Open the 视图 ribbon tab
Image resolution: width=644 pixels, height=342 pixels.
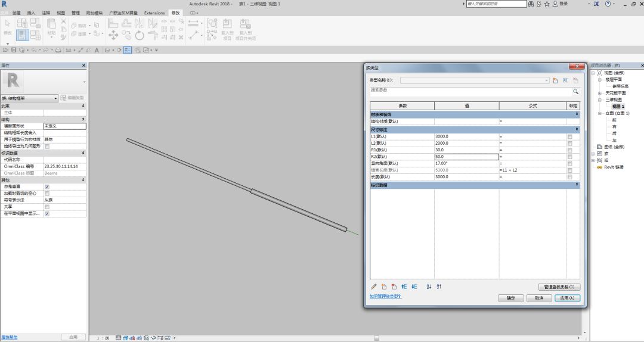(x=61, y=13)
